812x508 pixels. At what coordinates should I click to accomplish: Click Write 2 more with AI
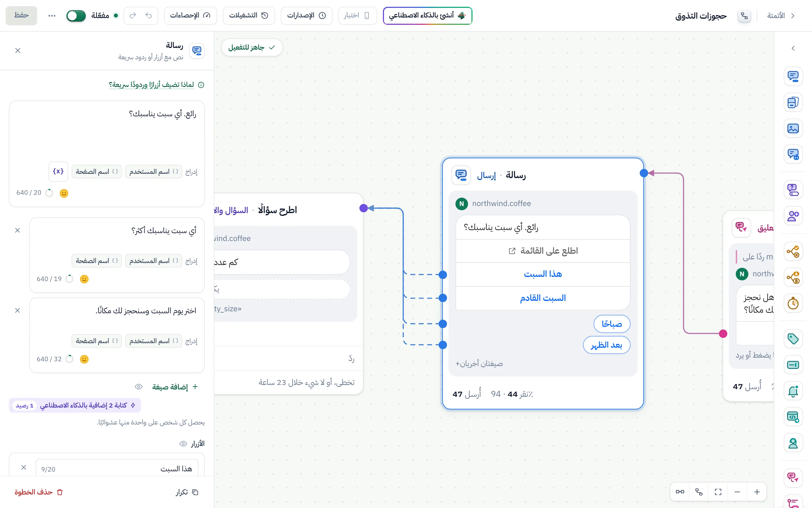click(75, 405)
